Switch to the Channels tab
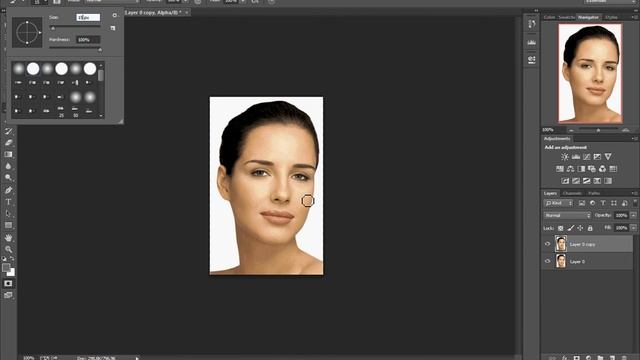Screen dimensions: 640x360 click(572, 193)
